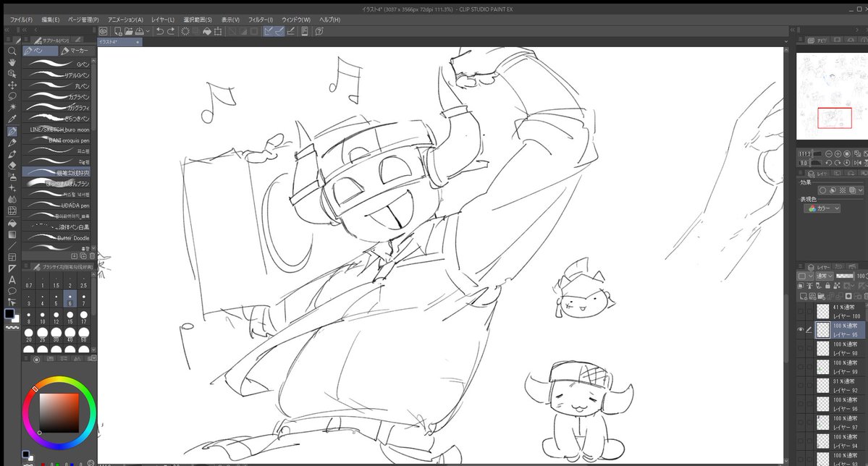Choose the Gペン brush preset
The height and width of the screenshot is (466, 868).
tap(57, 64)
